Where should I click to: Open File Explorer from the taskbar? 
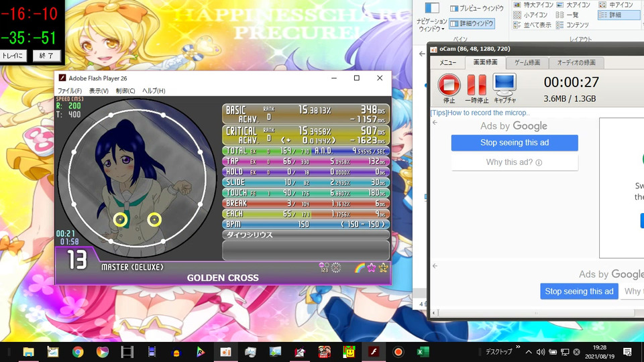[28, 352]
